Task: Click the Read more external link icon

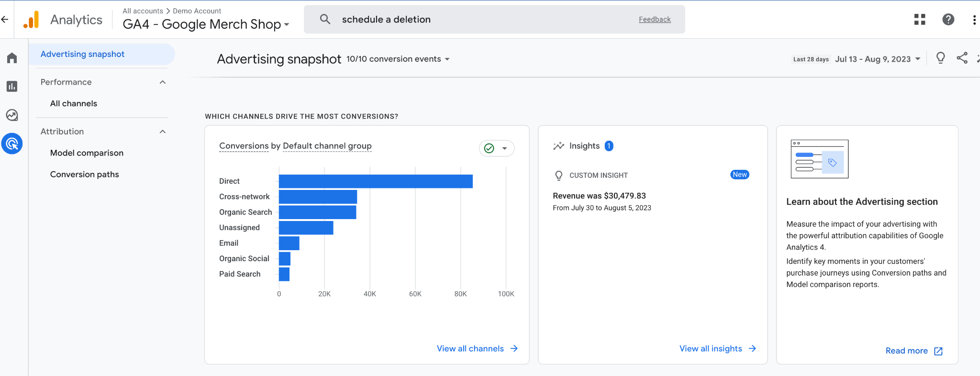Action: [x=938, y=351]
